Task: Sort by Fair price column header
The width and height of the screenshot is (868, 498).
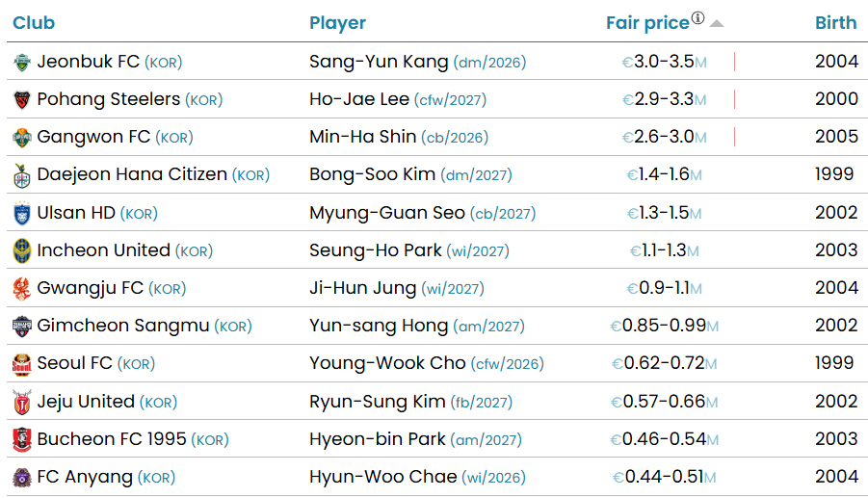Action: tap(647, 23)
